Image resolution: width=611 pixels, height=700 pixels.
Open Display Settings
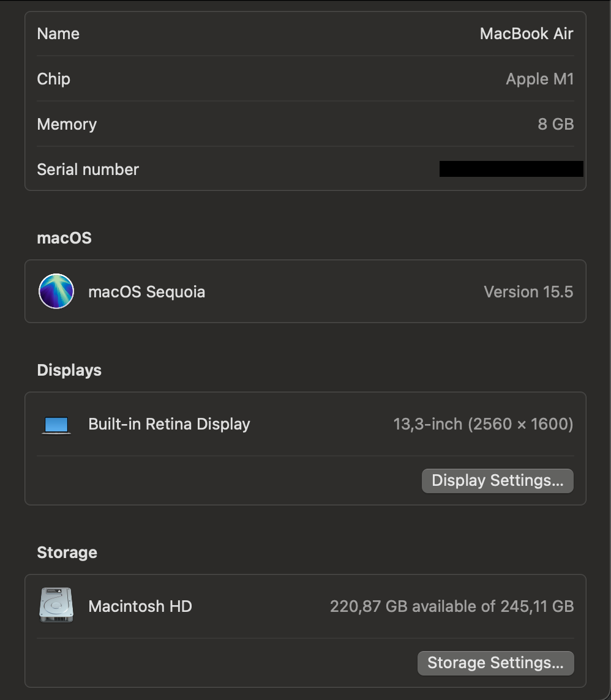pyautogui.click(x=497, y=480)
